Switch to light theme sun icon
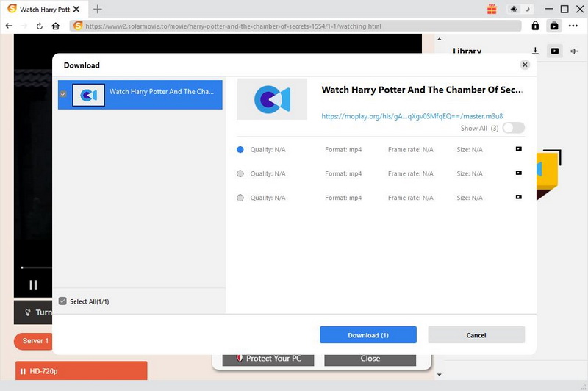 [514, 9]
